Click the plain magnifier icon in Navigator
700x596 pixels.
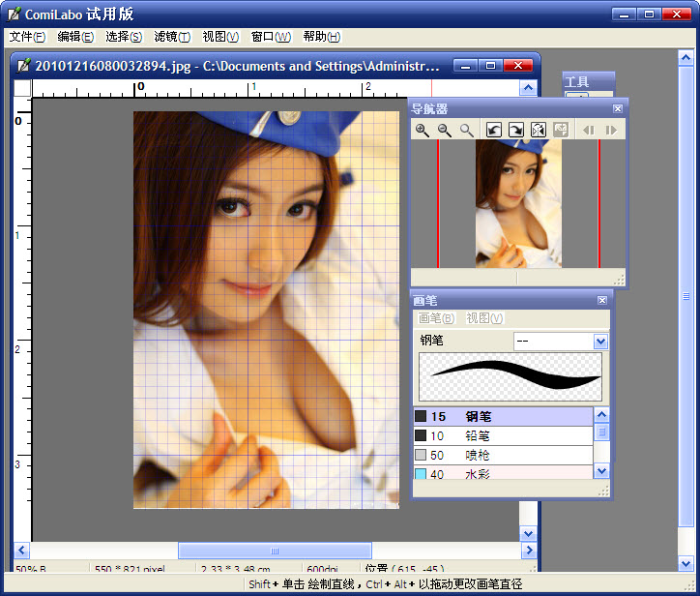coord(467,130)
